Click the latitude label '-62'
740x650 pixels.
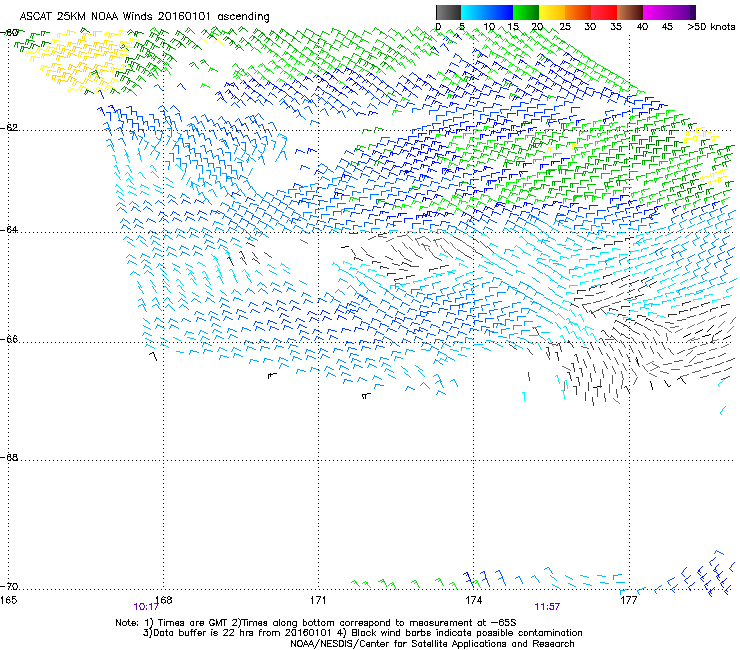tap(10, 127)
